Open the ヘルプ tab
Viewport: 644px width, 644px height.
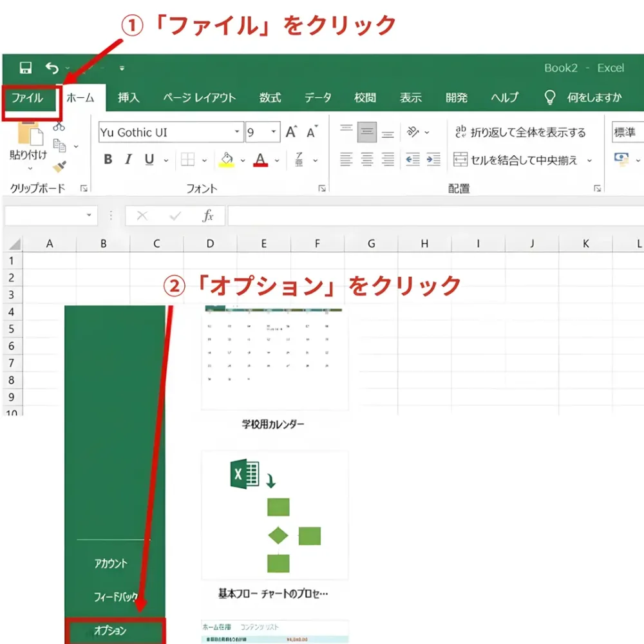tap(505, 98)
